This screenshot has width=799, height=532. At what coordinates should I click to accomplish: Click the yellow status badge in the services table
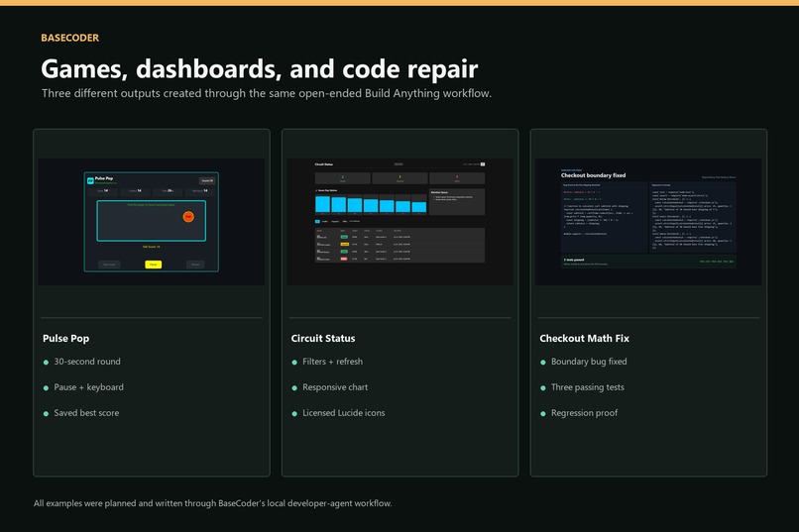tap(344, 245)
